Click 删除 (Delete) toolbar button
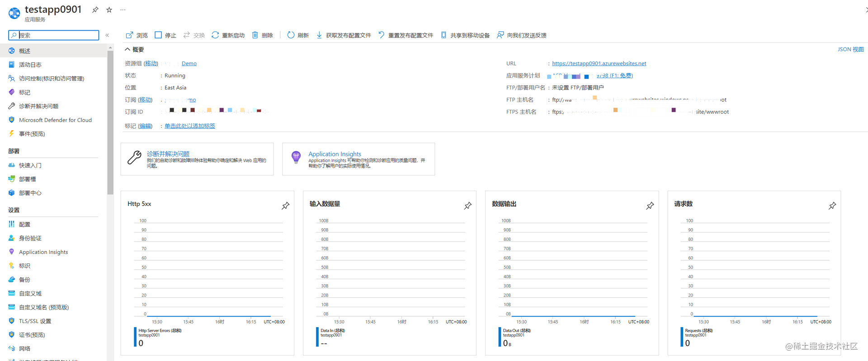Viewport: 868px width, 361px height. click(x=262, y=35)
